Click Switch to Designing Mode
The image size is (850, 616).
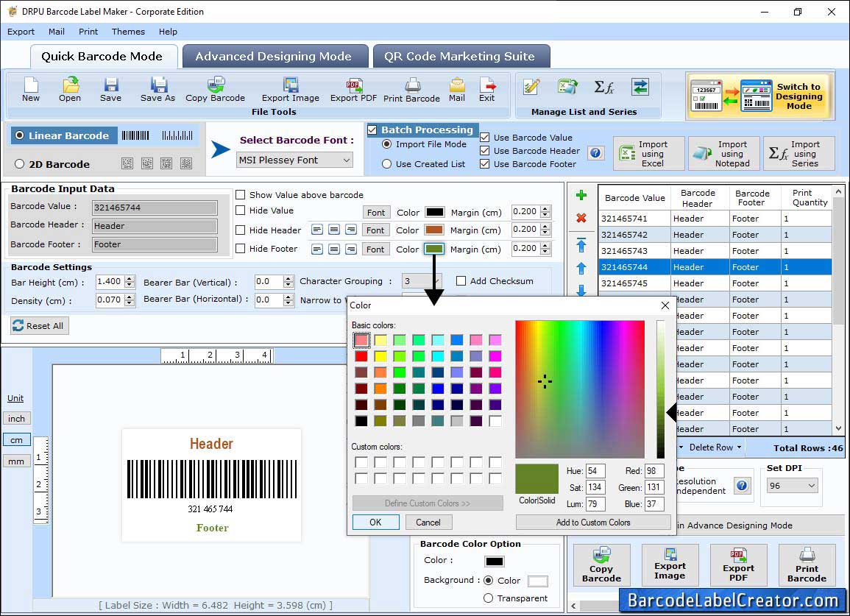point(759,96)
